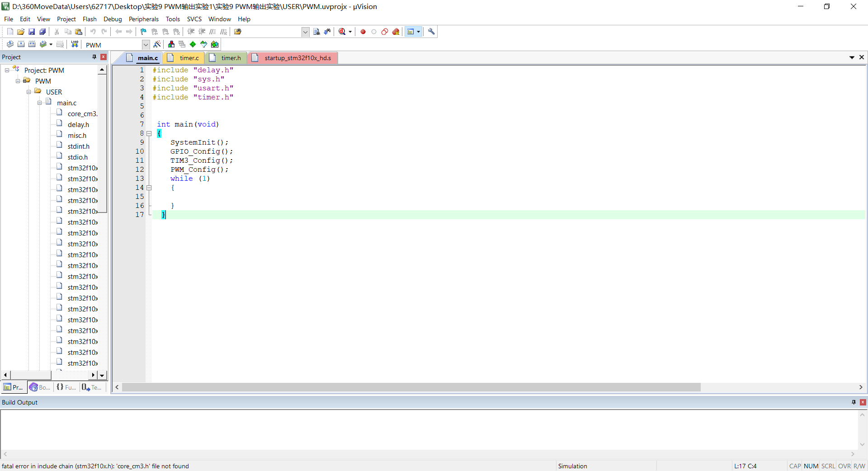Open the Debug menu

[113, 19]
